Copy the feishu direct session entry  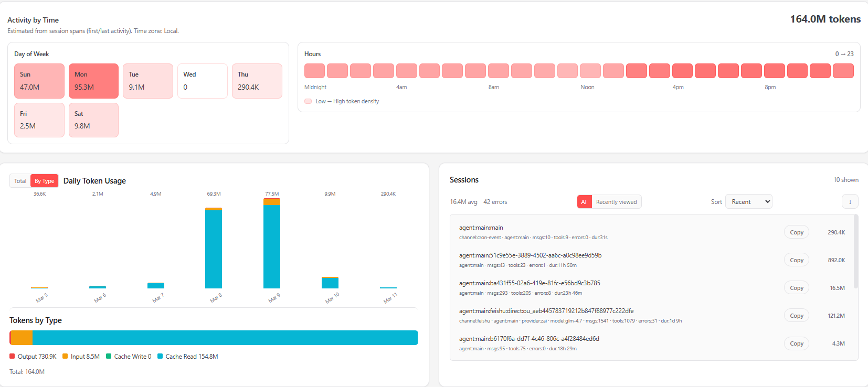click(796, 316)
